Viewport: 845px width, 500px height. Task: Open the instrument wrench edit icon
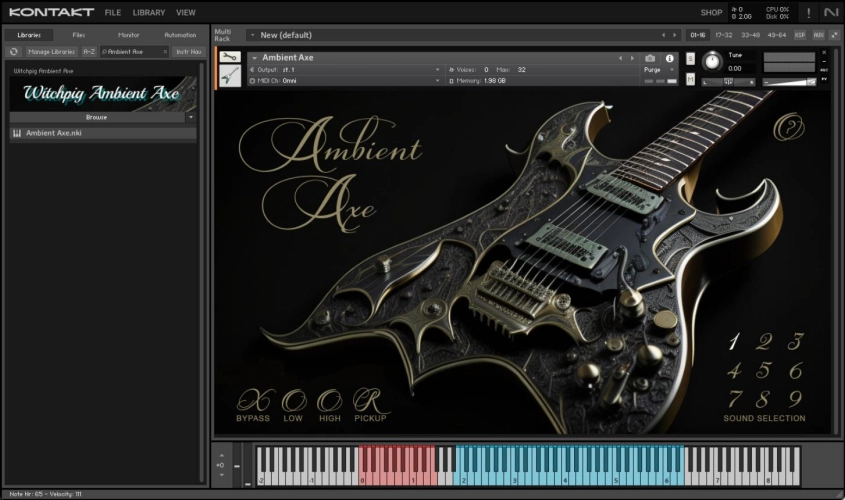coord(230,58)
